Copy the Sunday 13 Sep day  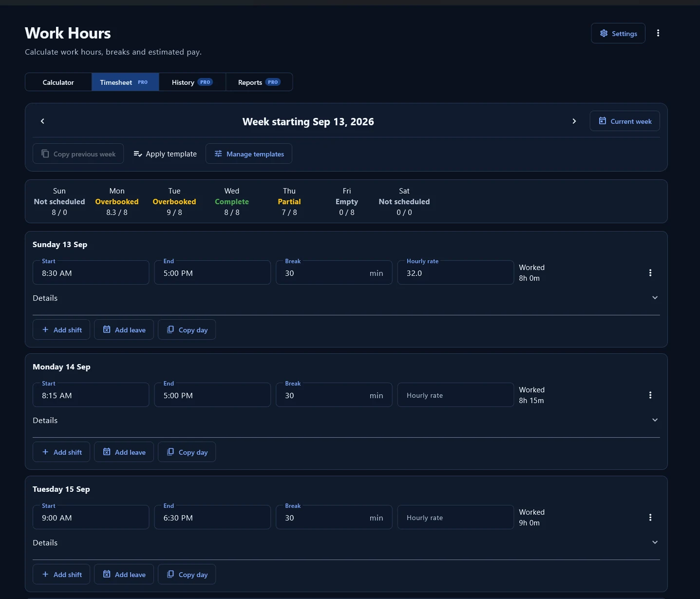[187, 329]
